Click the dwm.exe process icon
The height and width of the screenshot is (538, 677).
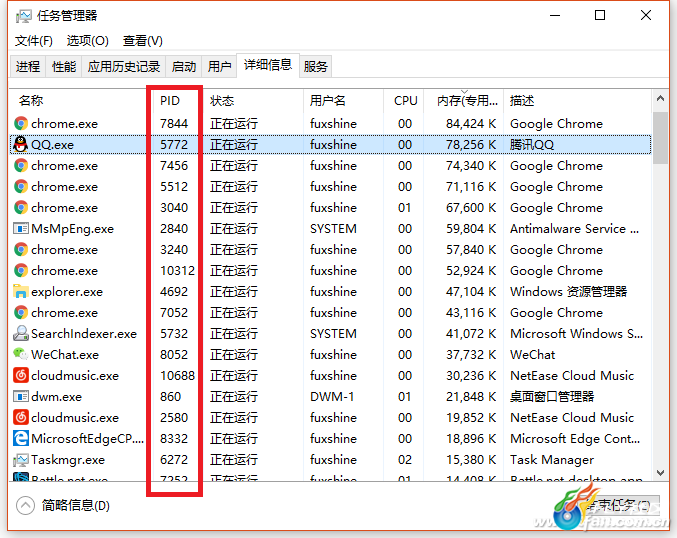tap(21, 396)
